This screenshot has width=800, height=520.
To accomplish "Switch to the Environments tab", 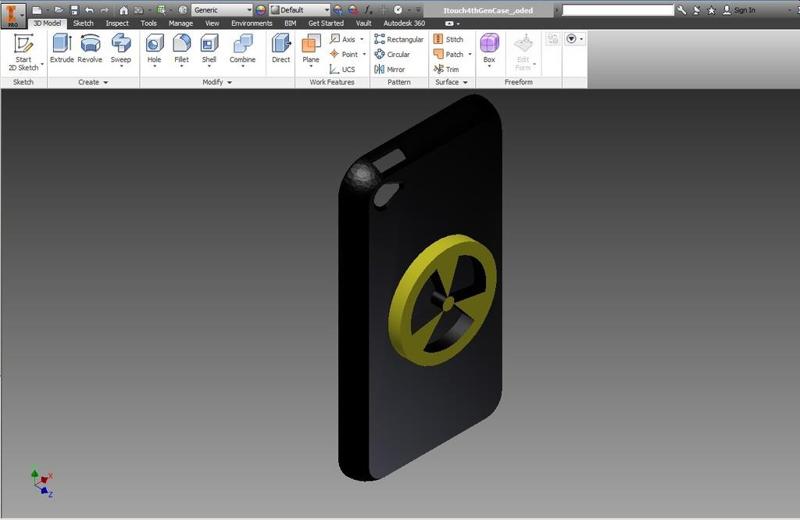I will pos(252,23).
